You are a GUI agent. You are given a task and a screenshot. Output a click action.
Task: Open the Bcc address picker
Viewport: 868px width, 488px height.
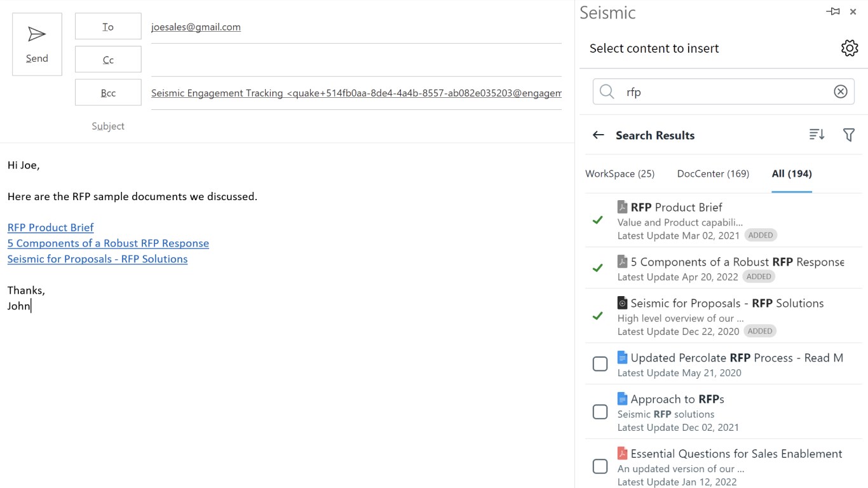pyautogui.click(x=108, y=93)
